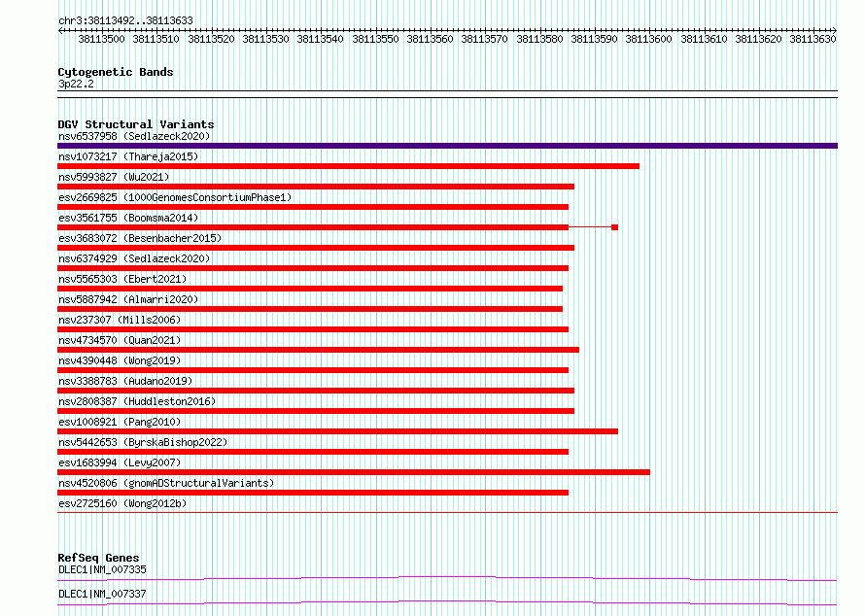Select the Cytogenetic Bands track title

pos(116,72)
